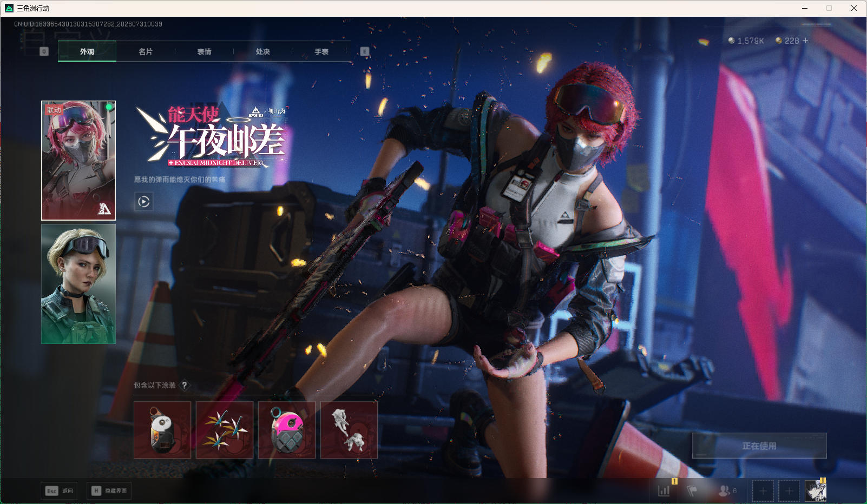The height and width of the screenshot is (504, 867).
Task: Open the help icon beside 包含以下涂装
Action: pos(185,385)
